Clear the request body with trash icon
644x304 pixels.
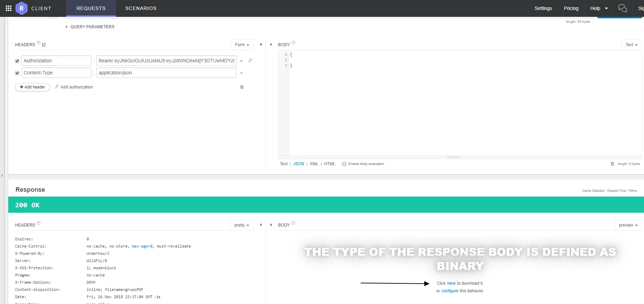pos(612,164)
